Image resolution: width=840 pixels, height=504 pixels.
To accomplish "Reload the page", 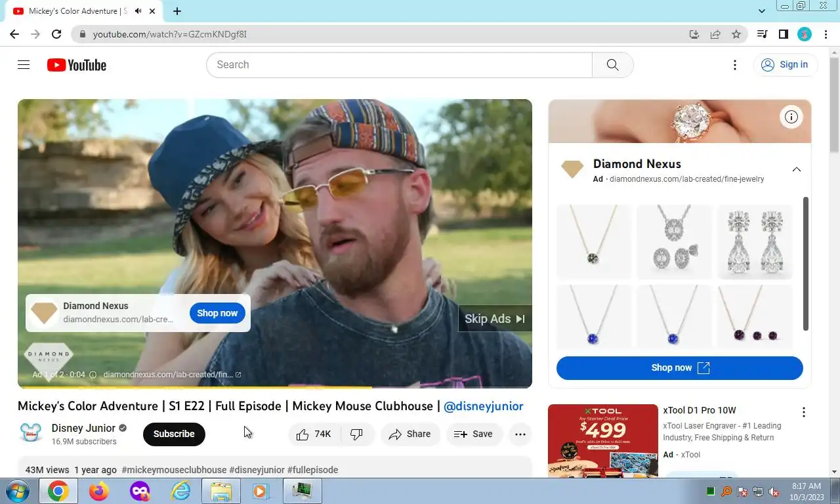I will pos(56,34).
